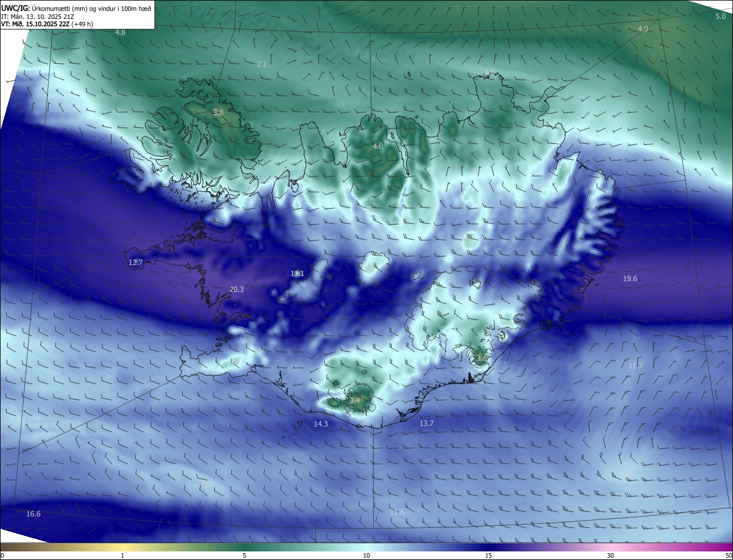Click the 12.7 value label
733x560 pixels.
136,262
